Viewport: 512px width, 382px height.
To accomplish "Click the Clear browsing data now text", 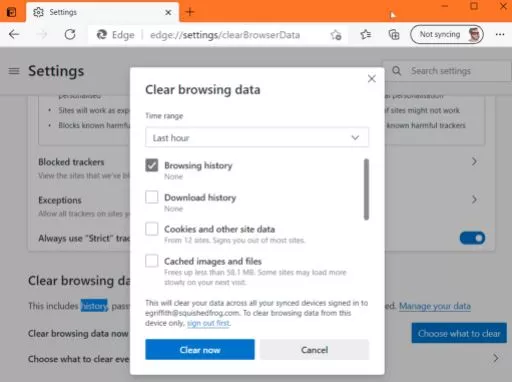I will 78,333.
